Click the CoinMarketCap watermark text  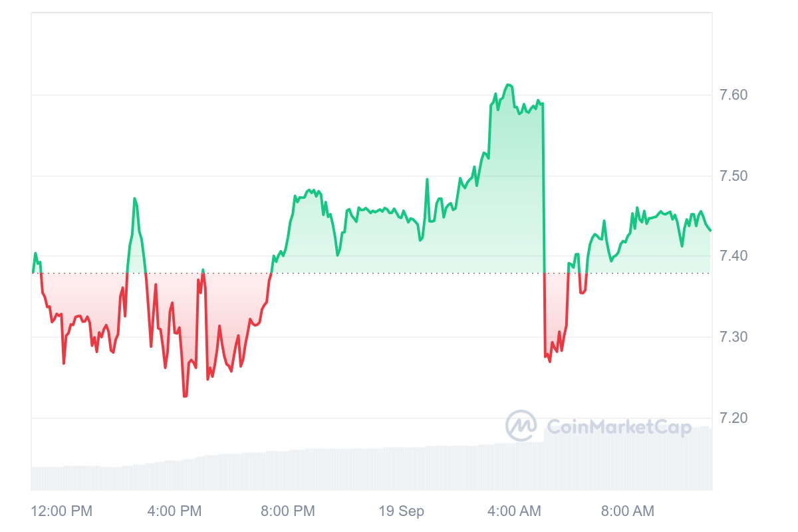point(619,427)
